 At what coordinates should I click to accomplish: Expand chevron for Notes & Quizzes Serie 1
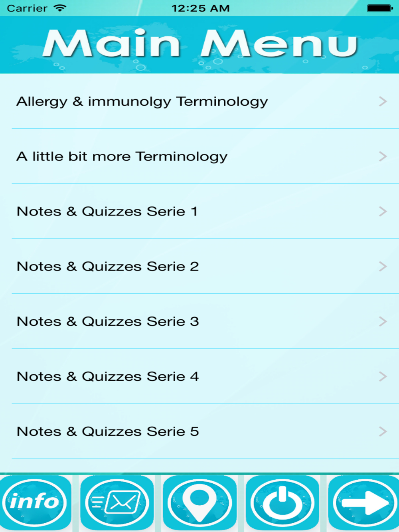(383, 212)
